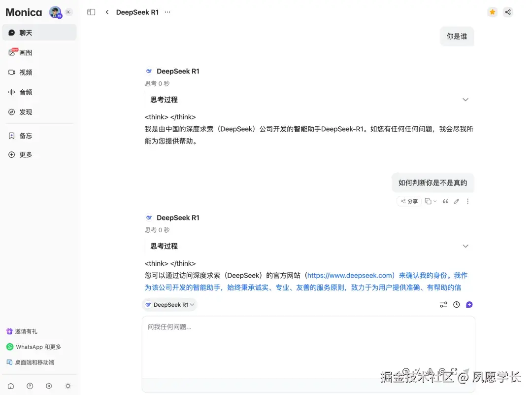Click the user avatar next to Monica
532x395 pixels.
tap(55, 12)
